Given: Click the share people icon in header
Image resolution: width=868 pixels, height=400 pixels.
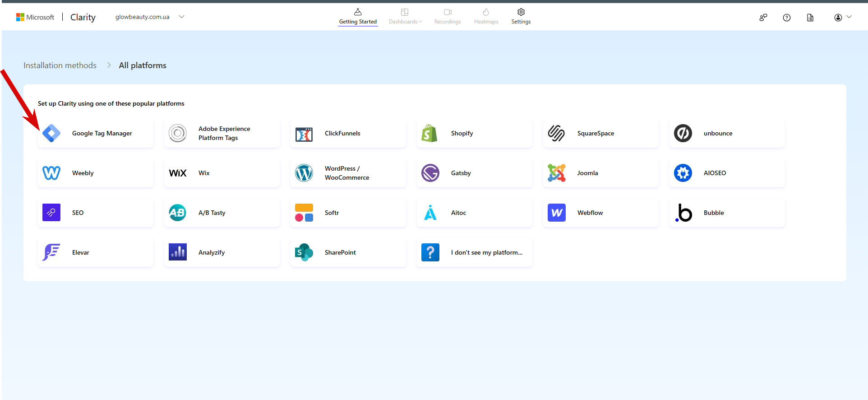Looking at the screenshot, I should (x=763, y=18).
